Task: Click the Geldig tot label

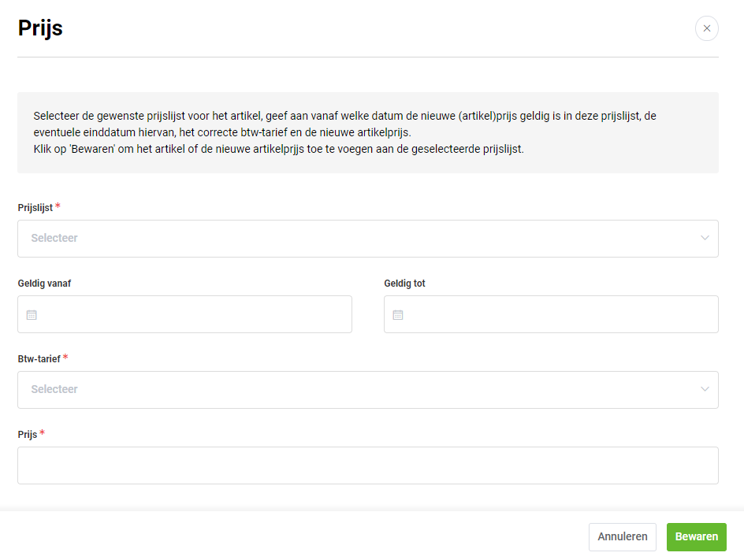Action: pyautogui.click(x=404, y=284)
